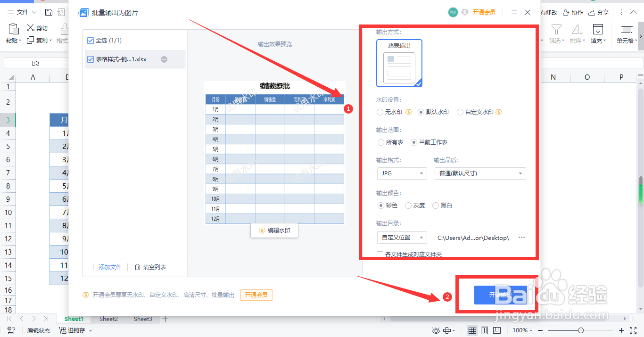
Task: Enable 各文件生成对应文件夹 checkbox
Action: 380,254
